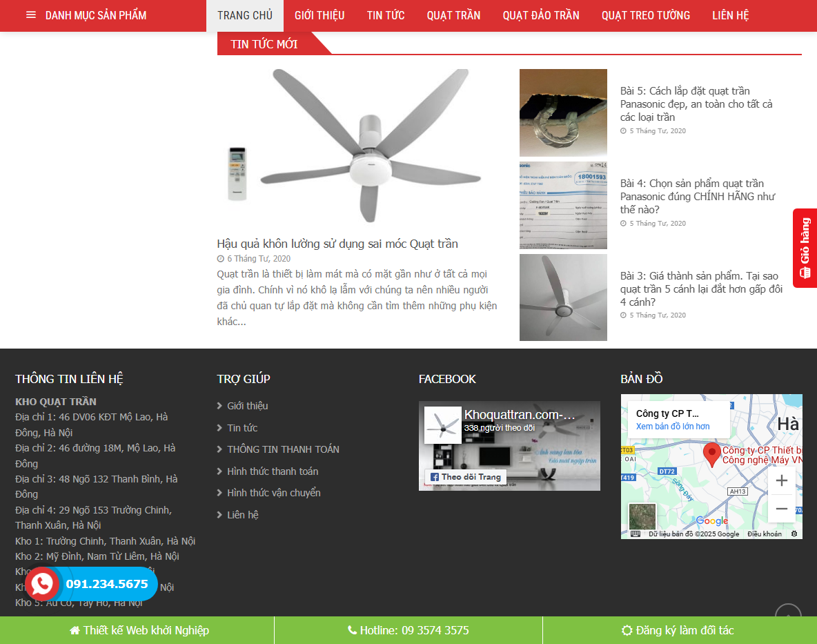Open article about Quạt trần 5 cánh pricing
The height and width of the screenshot is (644, 817).
(x=700, y=289)
